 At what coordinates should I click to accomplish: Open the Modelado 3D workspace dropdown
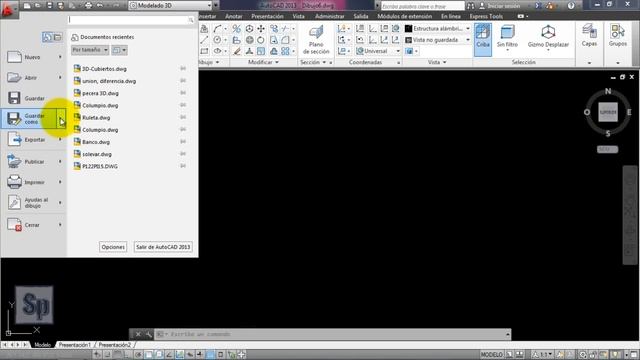click(171, 6)
